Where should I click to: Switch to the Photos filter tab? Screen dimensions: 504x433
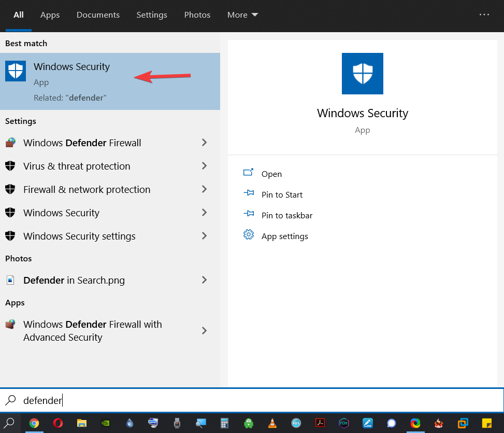tap(197, 15)
